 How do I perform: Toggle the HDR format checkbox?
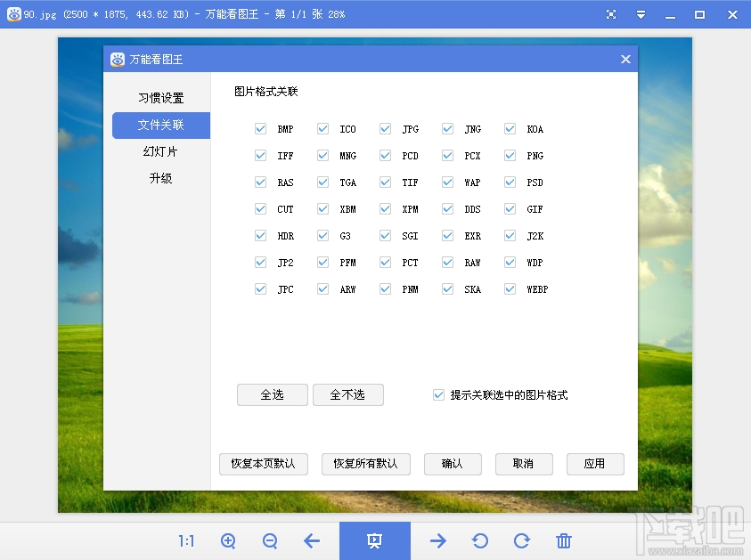click(260, 236)
